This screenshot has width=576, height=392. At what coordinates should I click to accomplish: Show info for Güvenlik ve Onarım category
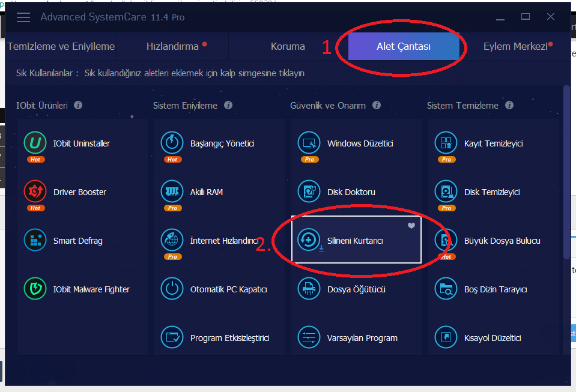coord(377,105)
